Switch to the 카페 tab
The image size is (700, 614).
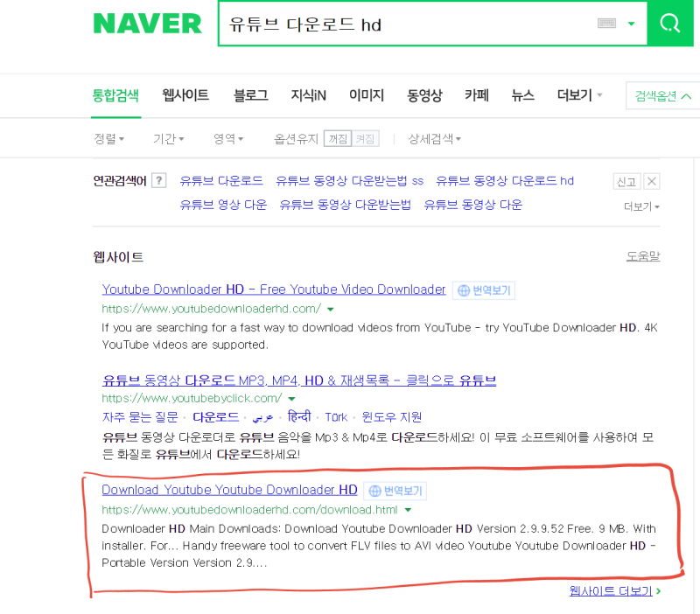(x=477, y=95)
